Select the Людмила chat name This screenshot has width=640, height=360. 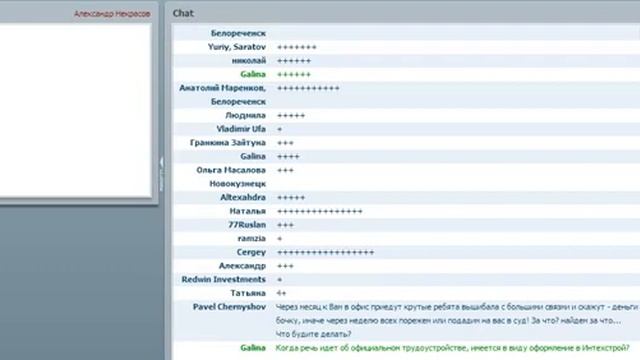pos(245,116)
